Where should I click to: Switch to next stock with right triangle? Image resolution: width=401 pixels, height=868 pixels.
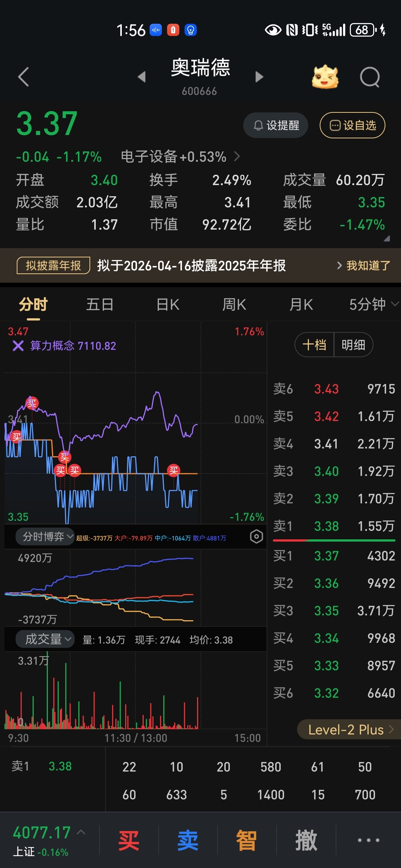pos(259,77)
